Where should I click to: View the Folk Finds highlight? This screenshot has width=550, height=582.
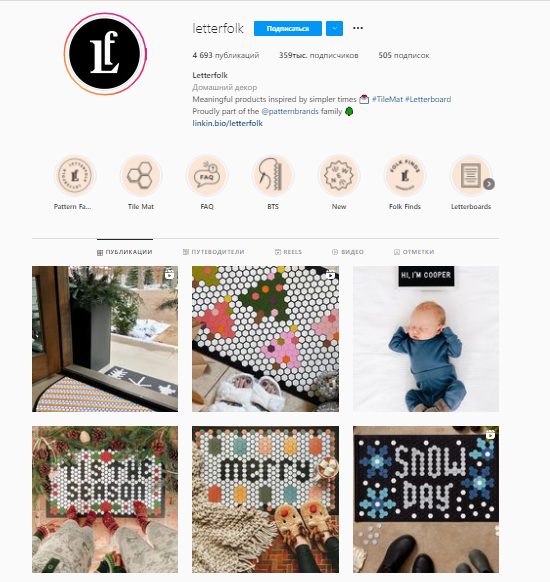[x=405, y=176]
